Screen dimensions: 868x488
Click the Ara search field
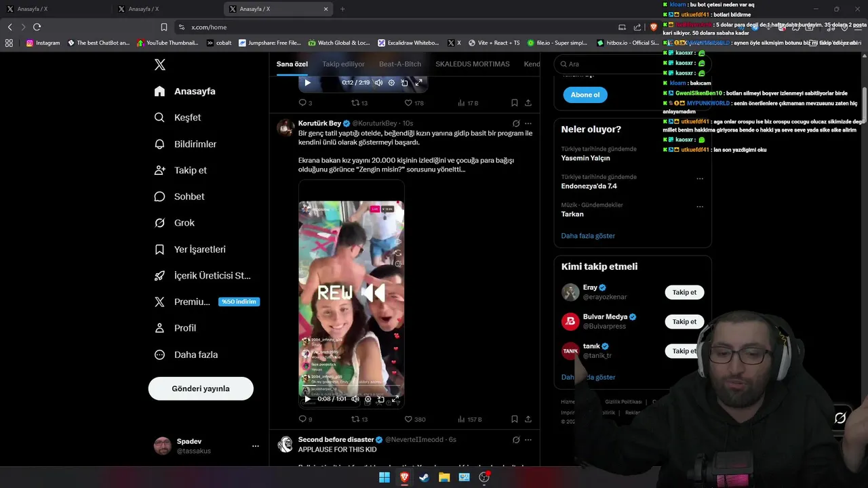tap(632, 64)
